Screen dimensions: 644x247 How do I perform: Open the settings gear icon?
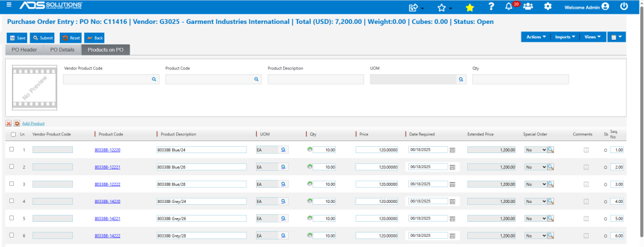[548, 6]
